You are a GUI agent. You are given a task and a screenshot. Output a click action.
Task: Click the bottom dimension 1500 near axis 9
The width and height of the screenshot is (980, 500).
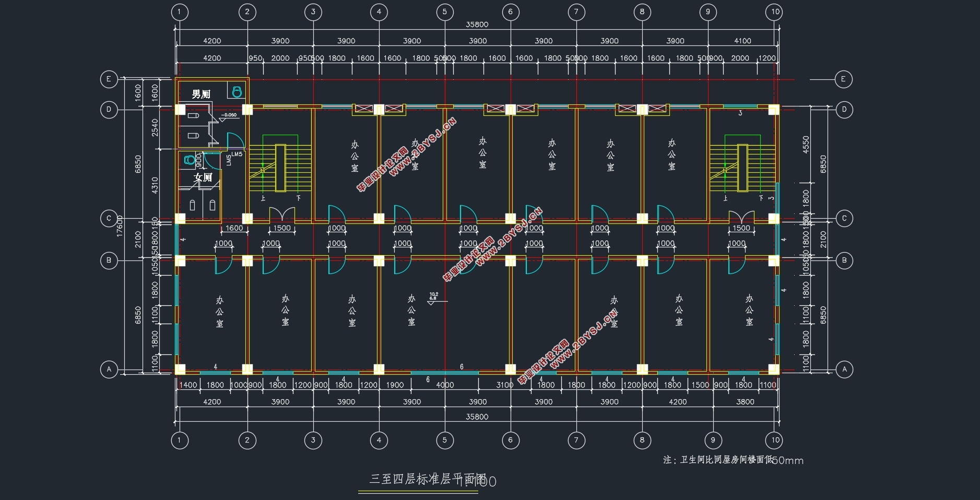700,385
